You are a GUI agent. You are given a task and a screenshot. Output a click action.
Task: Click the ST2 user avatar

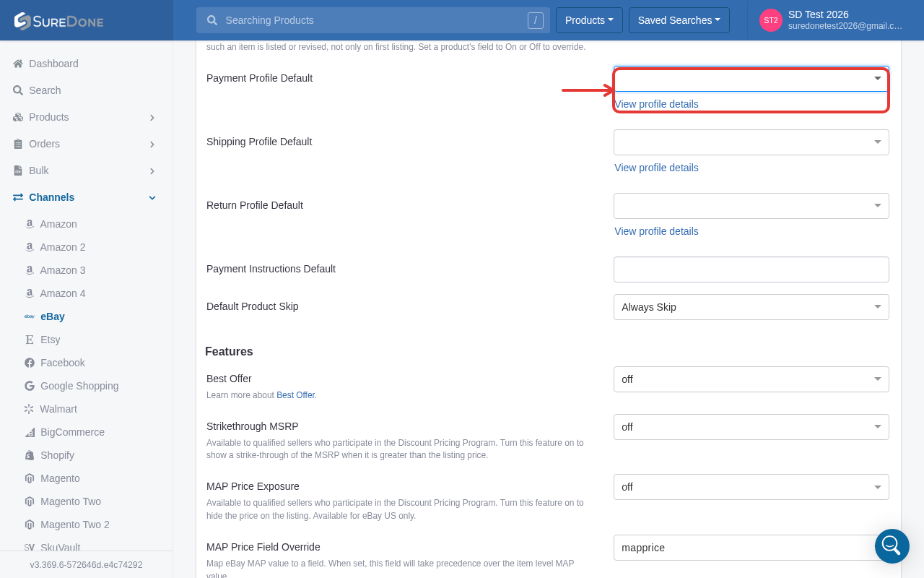coord(771,20)
